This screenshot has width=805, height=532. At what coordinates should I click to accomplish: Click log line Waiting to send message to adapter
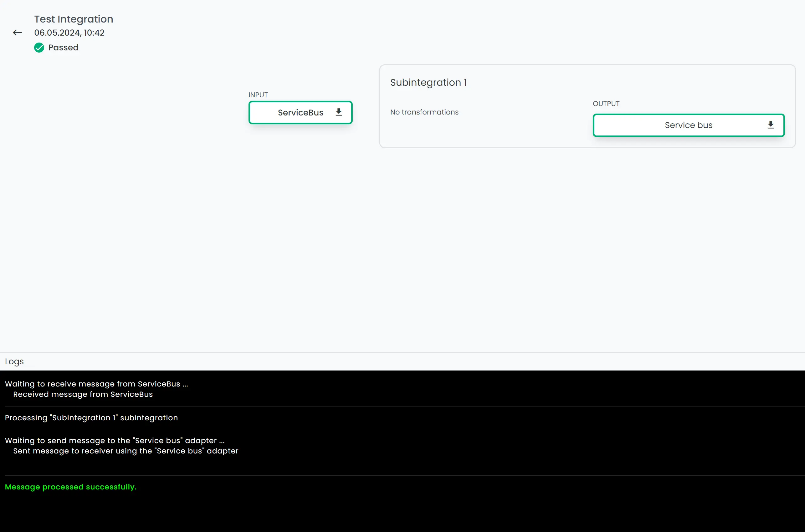pos(115,440)
